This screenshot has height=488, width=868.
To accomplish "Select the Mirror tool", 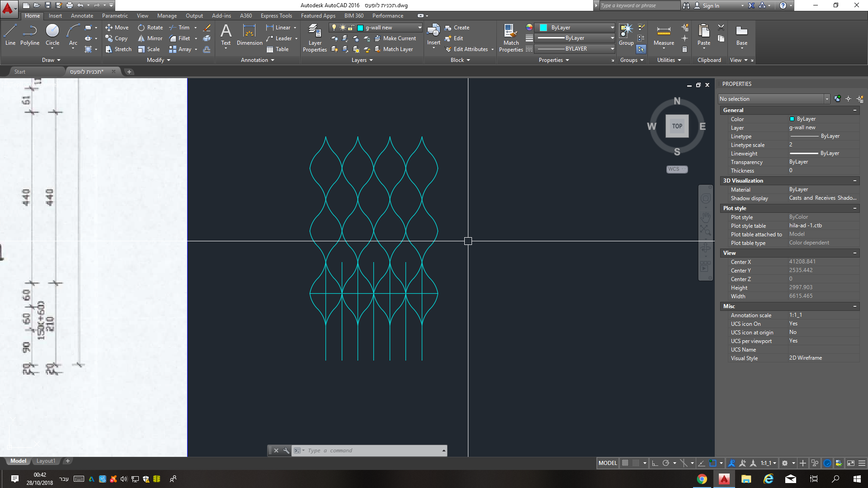I will (150, 38).
